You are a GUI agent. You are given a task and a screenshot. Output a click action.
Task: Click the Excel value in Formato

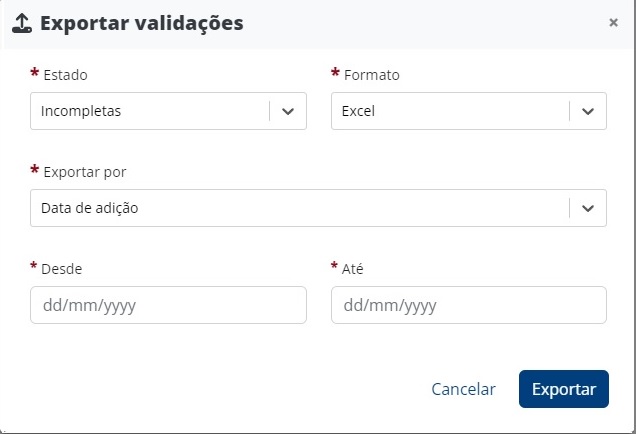[x=358, y=111]
